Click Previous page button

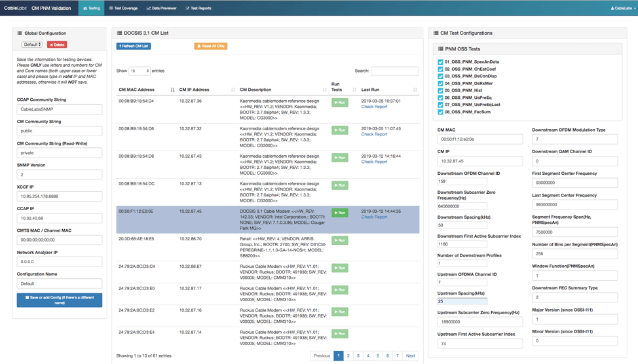322,355
